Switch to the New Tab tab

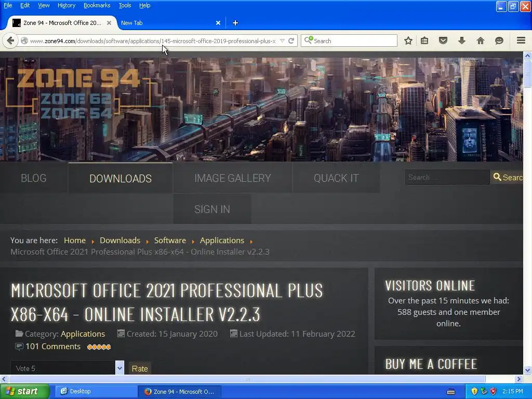(x=170, y=23)
